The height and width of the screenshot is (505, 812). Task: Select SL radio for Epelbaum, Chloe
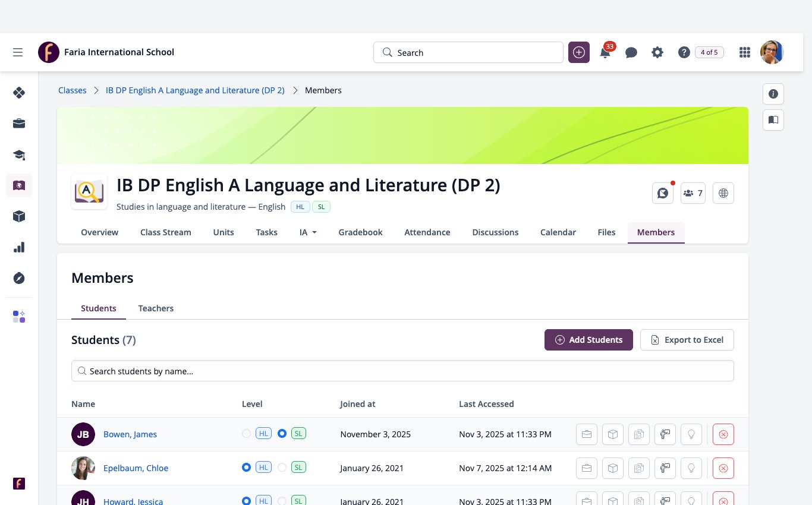(282, 468)
